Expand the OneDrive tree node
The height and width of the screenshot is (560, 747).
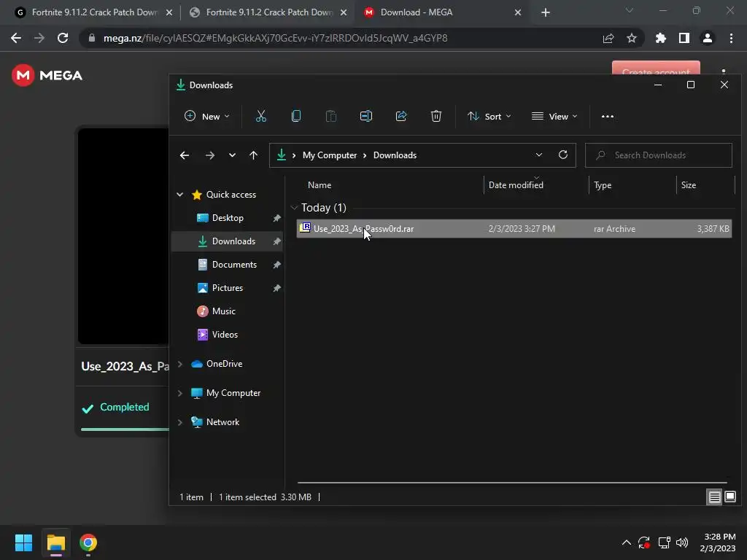(180, 364)
